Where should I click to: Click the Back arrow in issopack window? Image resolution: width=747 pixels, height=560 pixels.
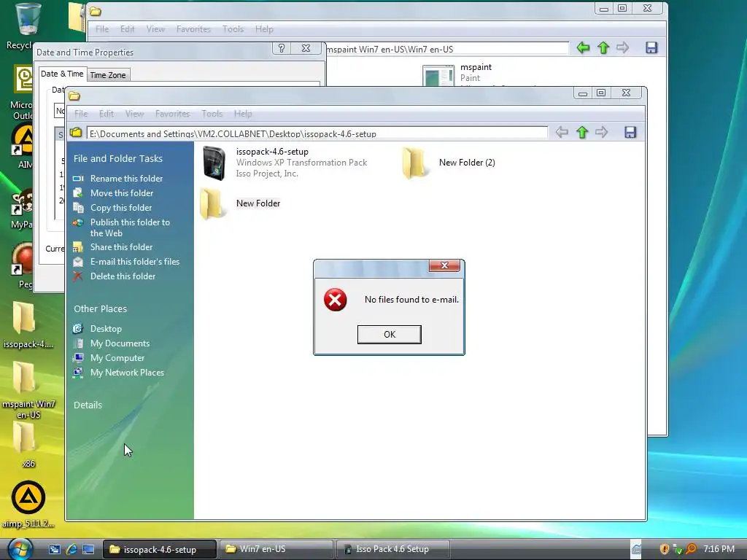(x=562, y=133)
